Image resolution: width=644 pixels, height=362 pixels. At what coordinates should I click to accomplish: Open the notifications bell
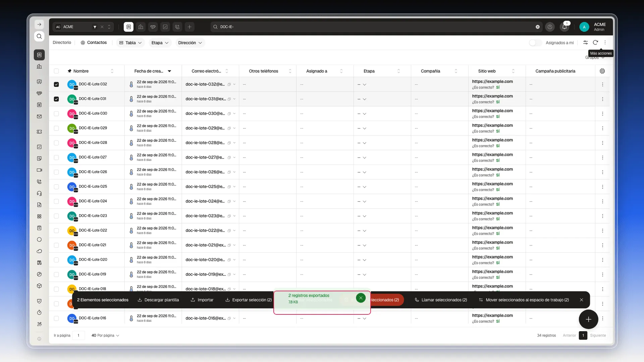pyautogui.click(x=565, y=27)
